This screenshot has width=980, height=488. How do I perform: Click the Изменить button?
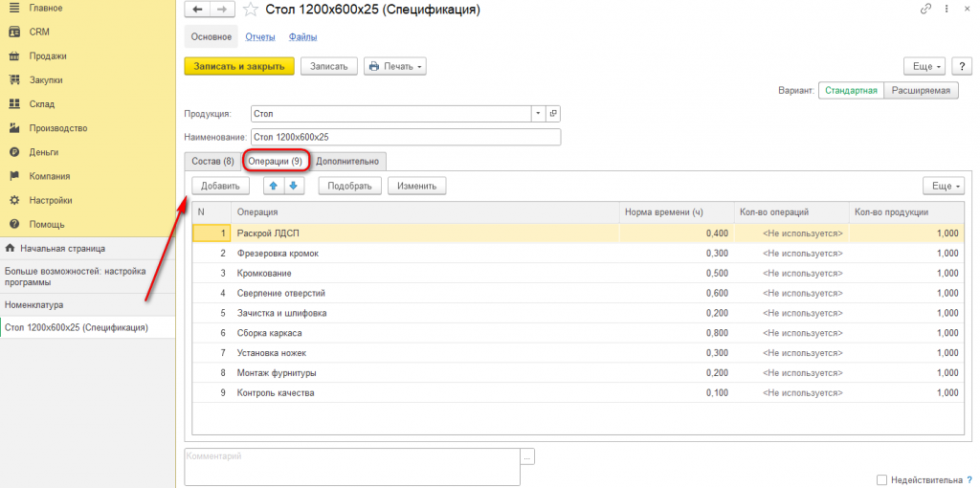417,186
